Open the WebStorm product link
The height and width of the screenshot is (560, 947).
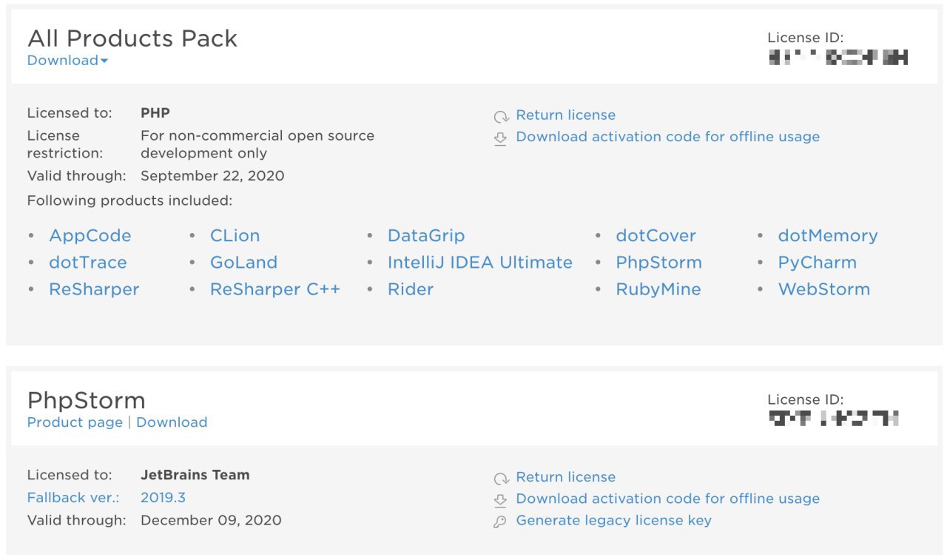824,289
